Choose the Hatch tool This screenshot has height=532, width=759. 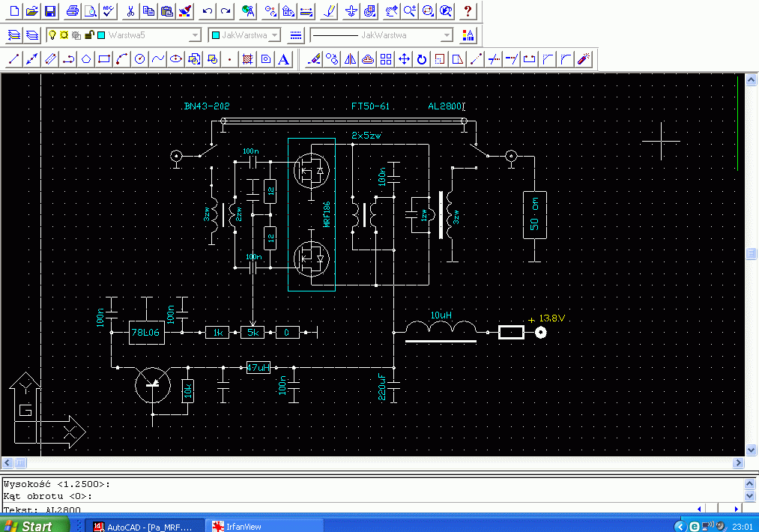(248, 59)
